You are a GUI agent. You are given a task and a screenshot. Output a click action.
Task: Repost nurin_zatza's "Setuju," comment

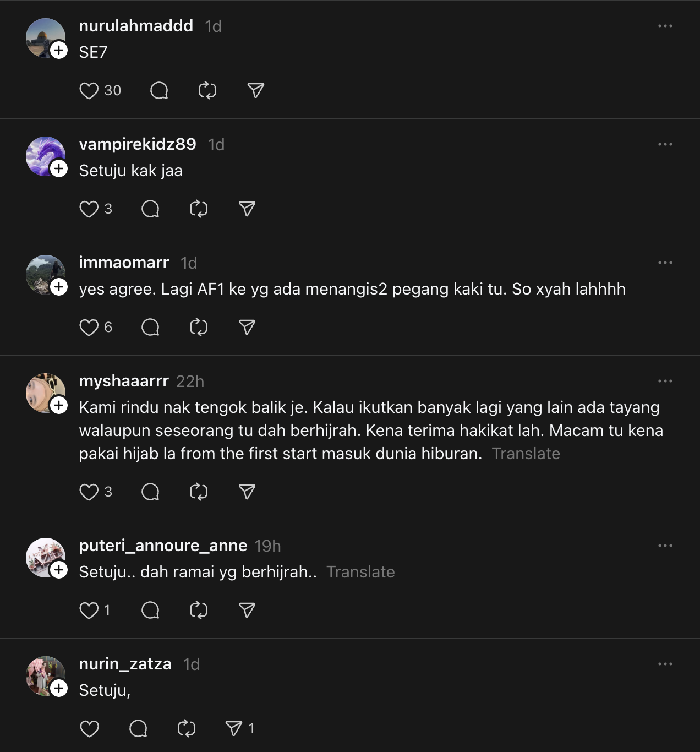[x=186, y=728]
